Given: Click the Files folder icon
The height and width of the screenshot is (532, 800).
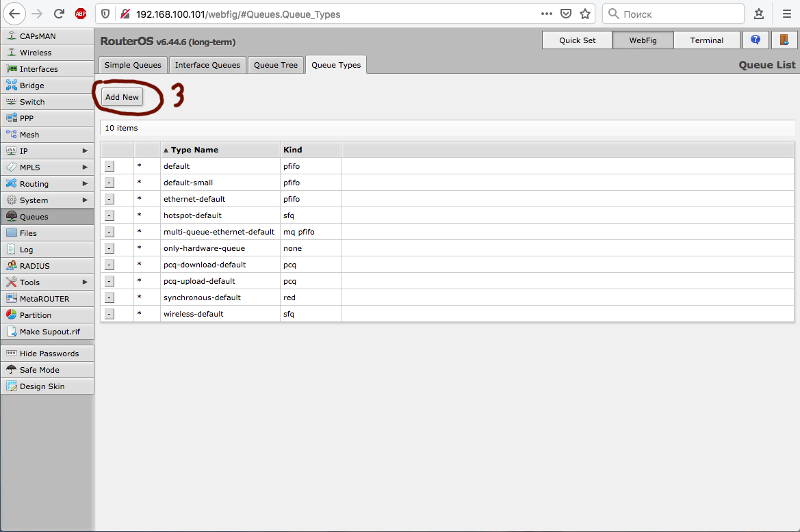Looking at the screenshot, I should [x=11, y=233].
